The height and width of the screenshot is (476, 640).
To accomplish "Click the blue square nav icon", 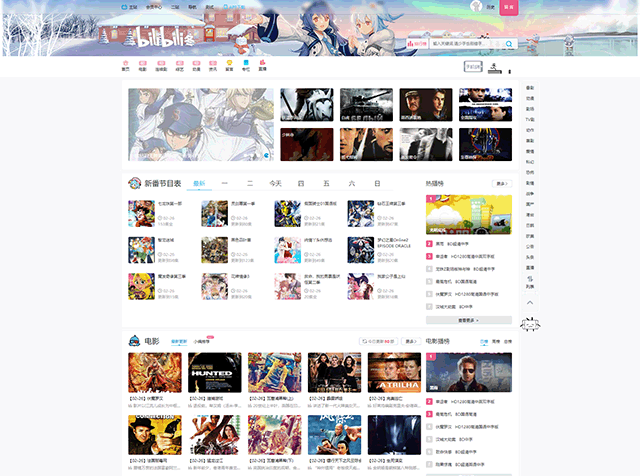I will [x=246, y=65].
